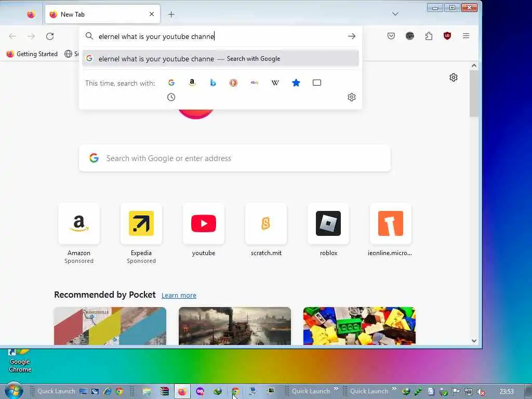Viewport: 532px width, 399px height.
Task: Search this time with Google icon
Action: coord(171,83)
